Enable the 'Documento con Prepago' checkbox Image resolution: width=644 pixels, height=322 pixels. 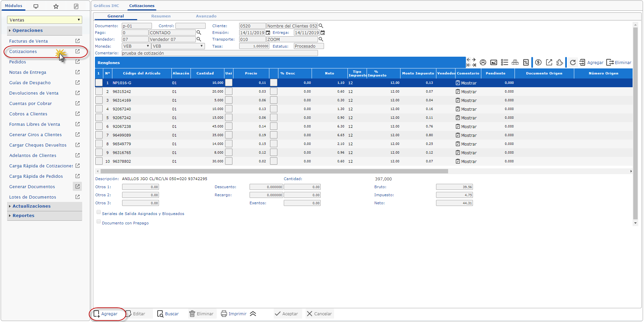point(99,221)
